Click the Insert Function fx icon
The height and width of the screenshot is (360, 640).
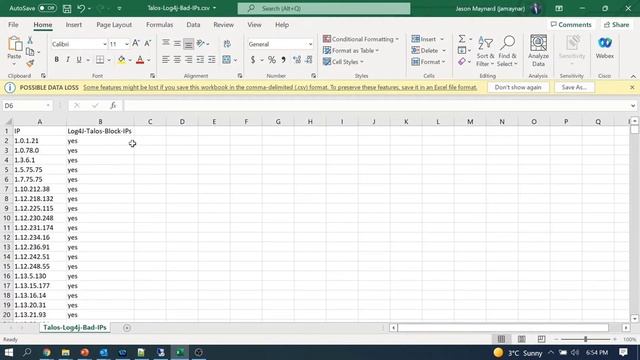(x=113, y=106)
